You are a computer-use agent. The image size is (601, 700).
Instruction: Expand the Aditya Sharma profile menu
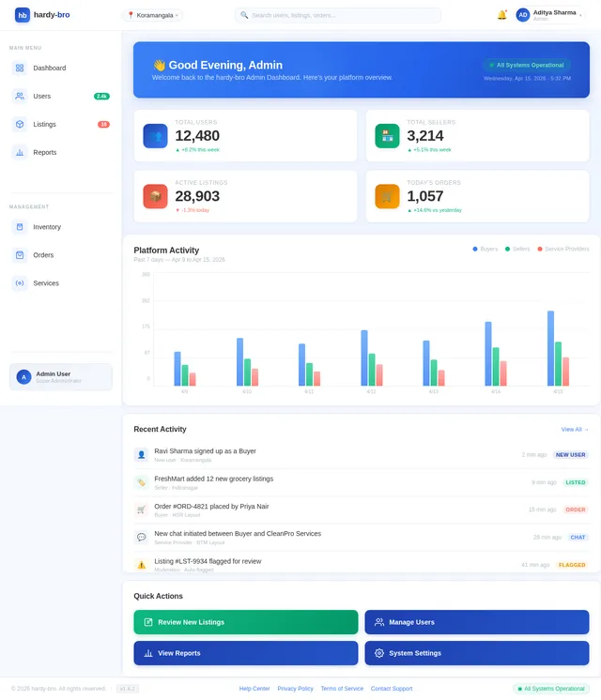tap(550, 15)
